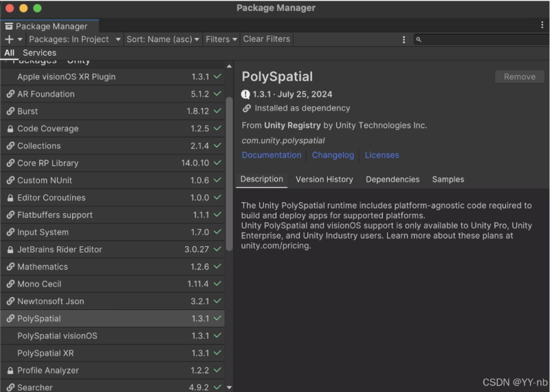Open the Samples tab
The width and height of the screenshot is (550, 392).
pyautogui.click(x=448, y=179)
